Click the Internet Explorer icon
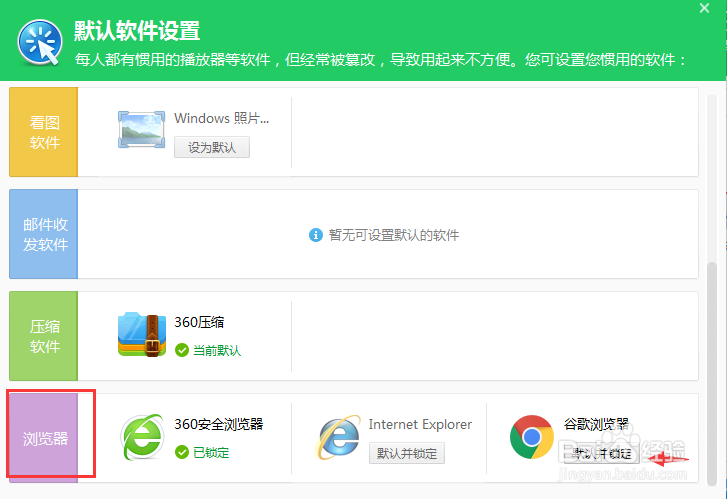The image size is (727, 499). coord(338,438)
